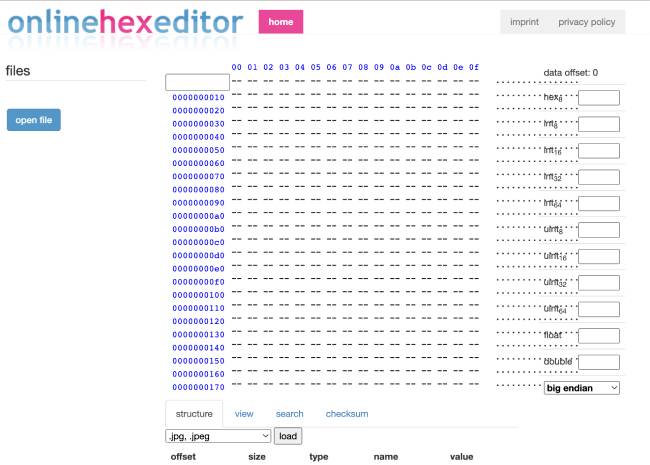Click the uint64 value field
Image resolution: width=650 pixels, height=465 pixels.
point(599,309)
